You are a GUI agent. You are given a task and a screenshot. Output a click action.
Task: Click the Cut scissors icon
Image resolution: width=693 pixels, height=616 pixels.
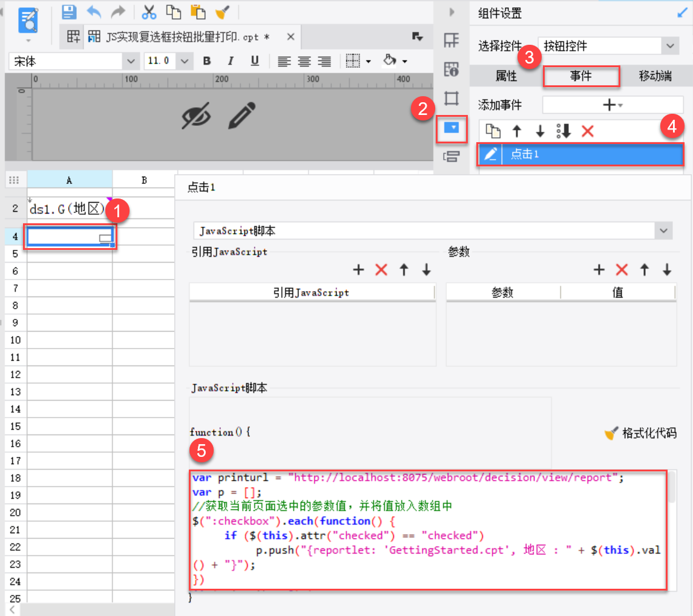click(149, 11)
